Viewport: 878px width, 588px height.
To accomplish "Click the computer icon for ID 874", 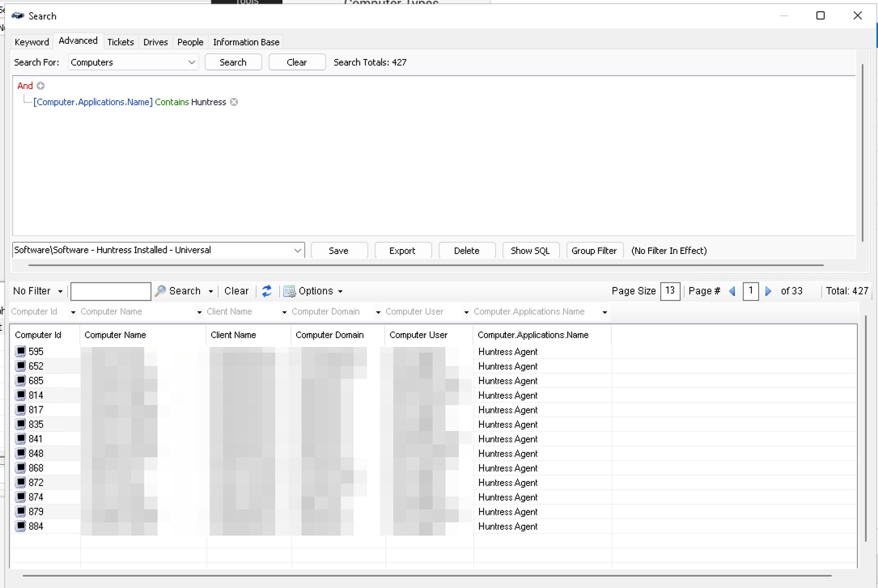I will 21,497.
